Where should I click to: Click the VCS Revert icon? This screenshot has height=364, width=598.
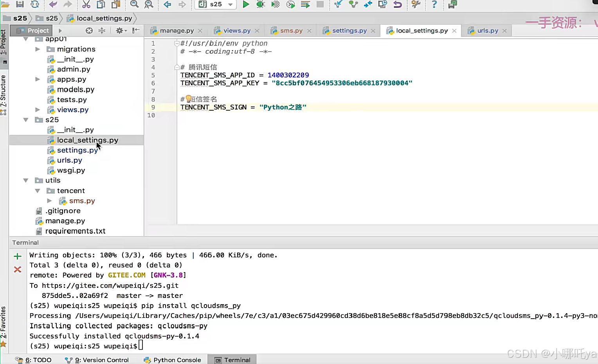pyautogui.click(x=398, y=4)
